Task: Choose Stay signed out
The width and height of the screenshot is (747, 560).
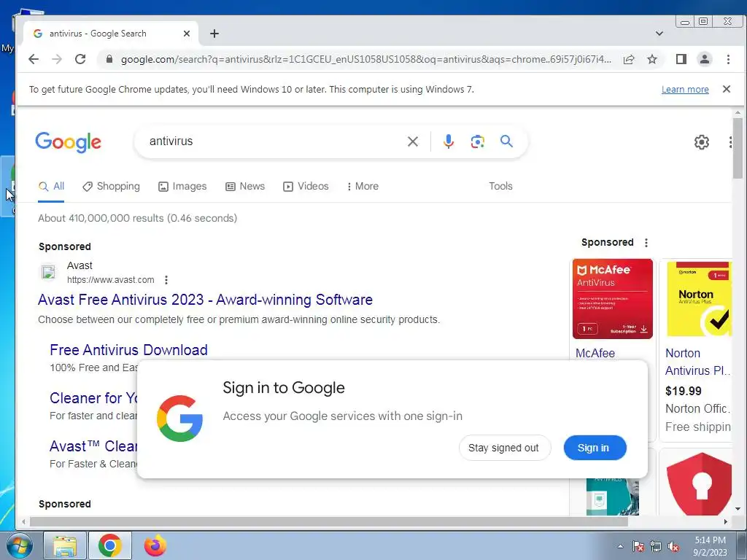Action: (505, 448)
